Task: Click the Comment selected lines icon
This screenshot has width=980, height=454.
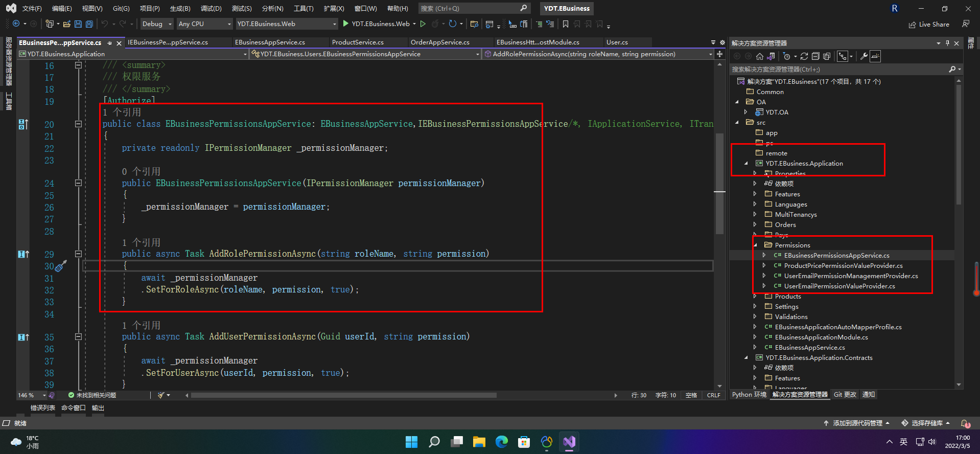Action: pyautogui.click(x=539, y=24)
